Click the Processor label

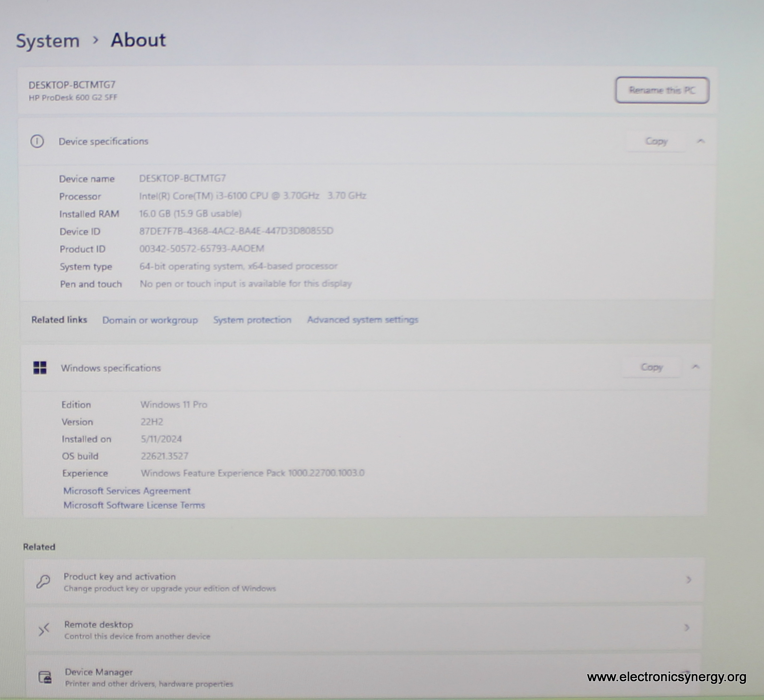point(80,197)
